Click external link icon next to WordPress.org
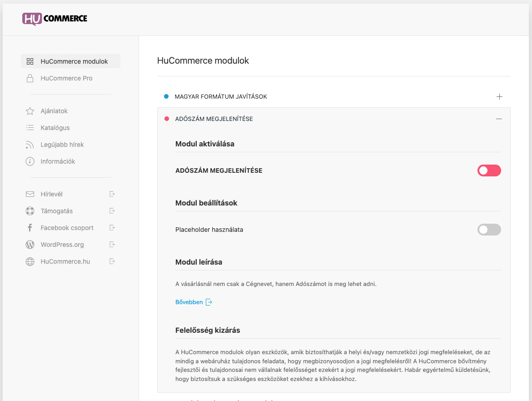 112,245
